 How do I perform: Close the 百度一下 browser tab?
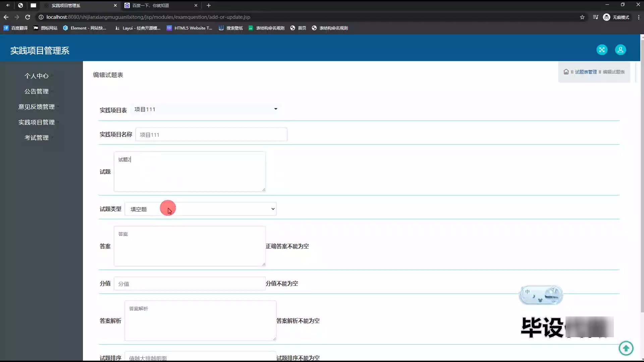pyautogui.click(x=196, y=5)
